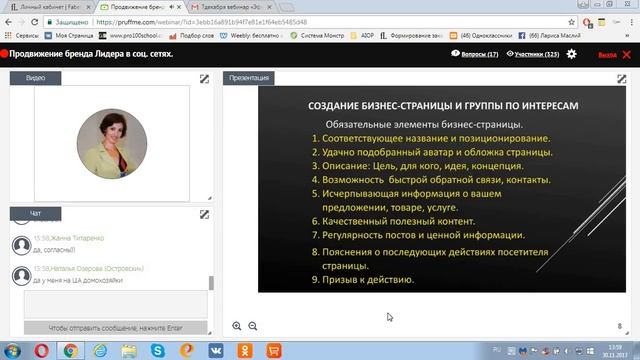Select the Чат panel tab

(36, 213)
